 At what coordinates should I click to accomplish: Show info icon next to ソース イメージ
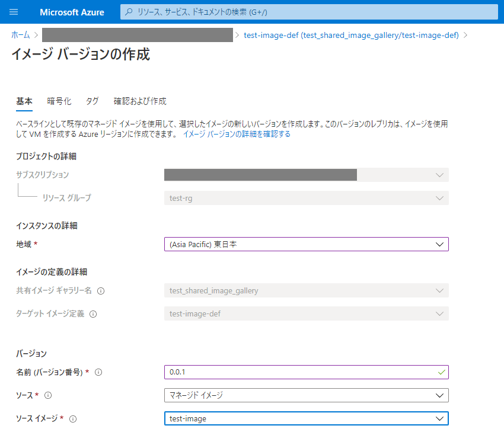(73, 419)
